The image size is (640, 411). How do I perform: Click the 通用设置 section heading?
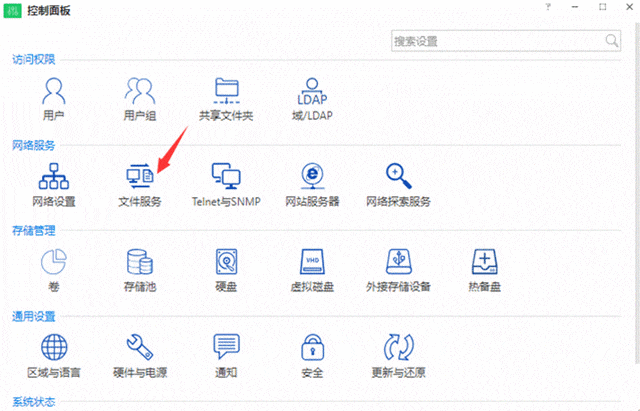(33, 316)
